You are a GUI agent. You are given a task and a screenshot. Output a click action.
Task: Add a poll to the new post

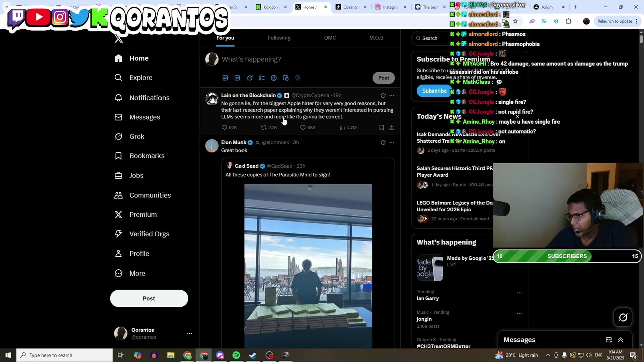262,78
